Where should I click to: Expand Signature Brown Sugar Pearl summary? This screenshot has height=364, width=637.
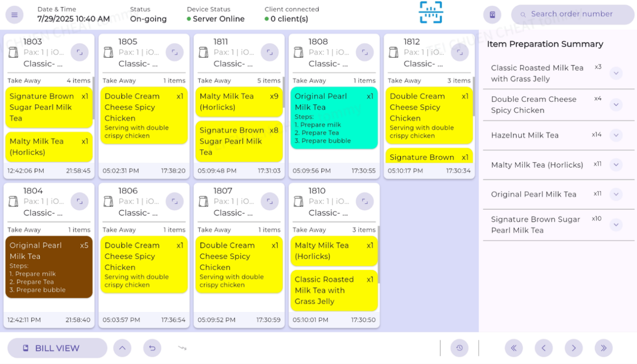point(616,224)
